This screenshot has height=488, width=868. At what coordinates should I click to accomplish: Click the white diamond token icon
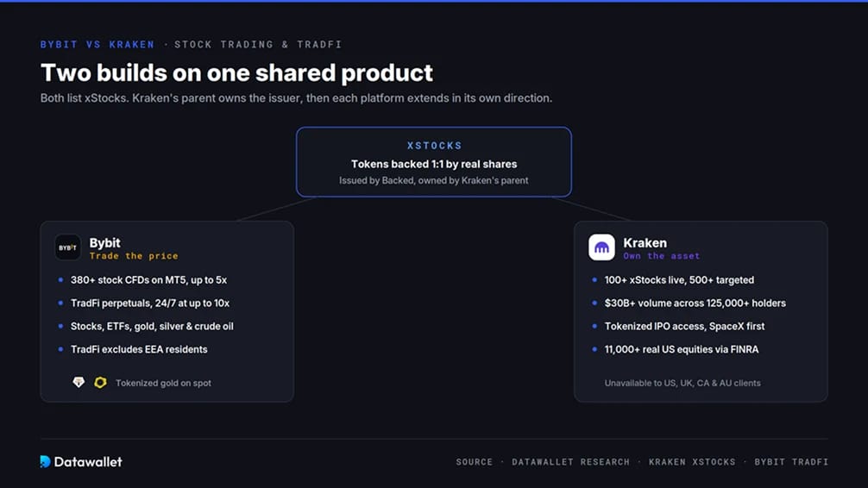(x=79, y=382)
